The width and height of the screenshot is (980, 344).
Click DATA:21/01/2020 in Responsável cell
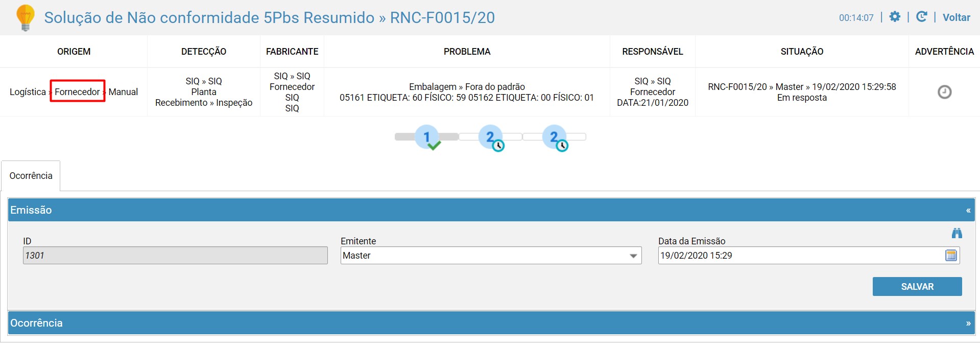tap(653, 103)
